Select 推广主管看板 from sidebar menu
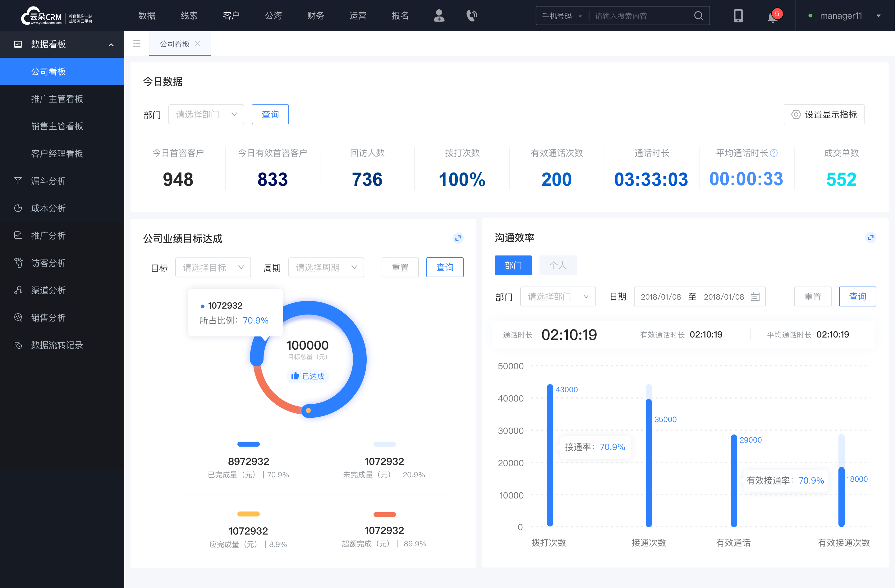This screenshot has width=895, height=588. coord(59,99)
